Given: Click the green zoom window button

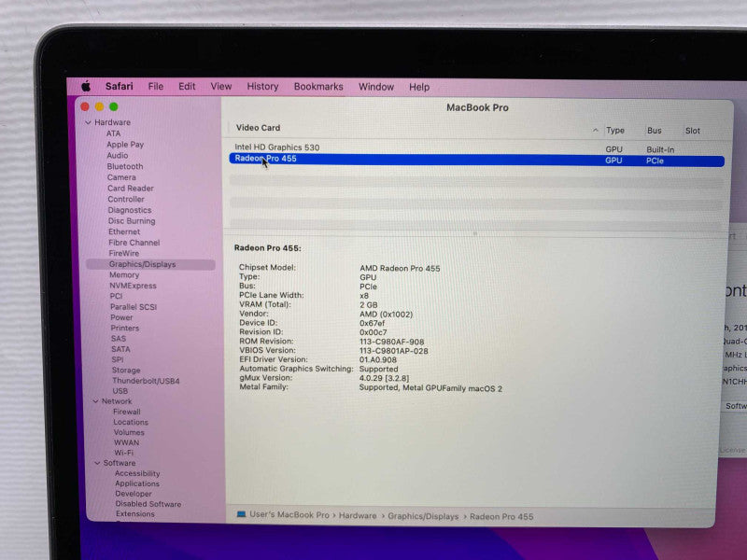Looking at the screenshot, I should tap(113, 106).
